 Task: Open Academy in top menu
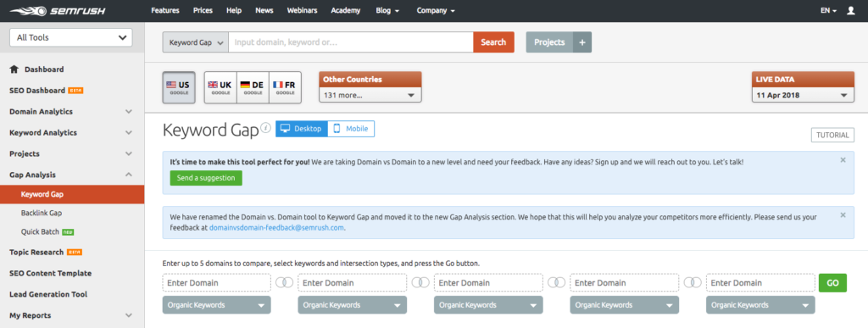[x=346, y=10]
